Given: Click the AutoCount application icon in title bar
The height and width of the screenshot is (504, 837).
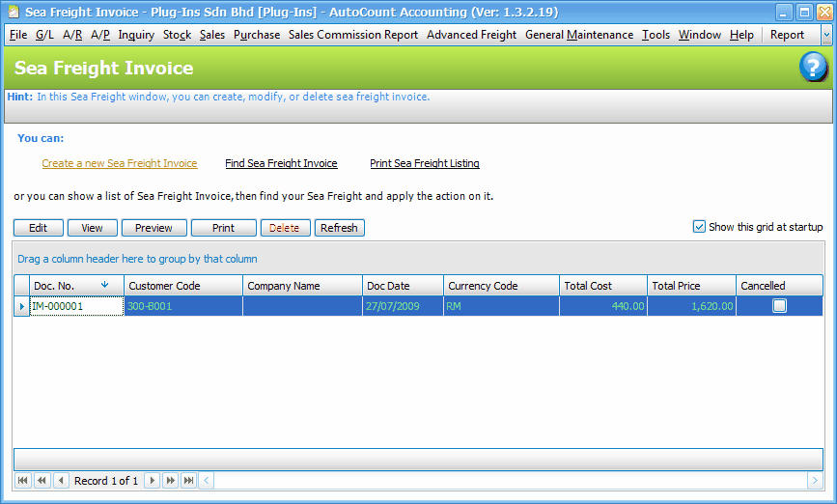Looking at the screenshot, I should click(x=14, y=12).
